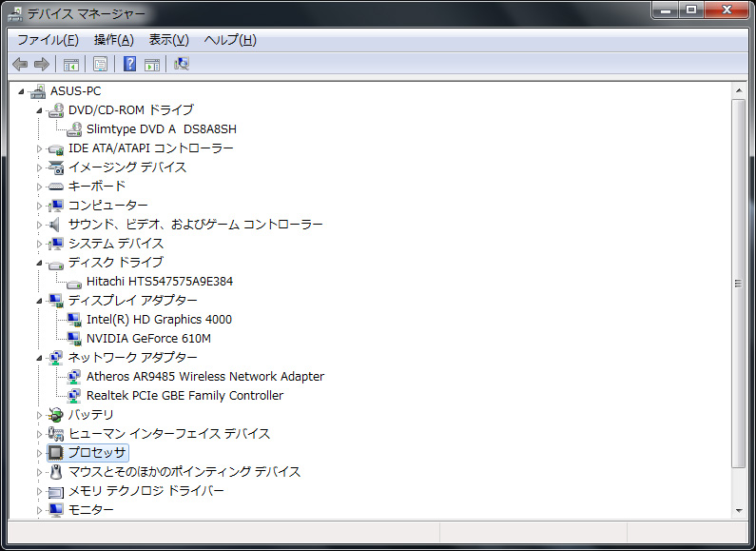Image resolution: width=756 pixels, height=551 pixels.
Task: Click the Properties toolbar icon
Action: 99,64
